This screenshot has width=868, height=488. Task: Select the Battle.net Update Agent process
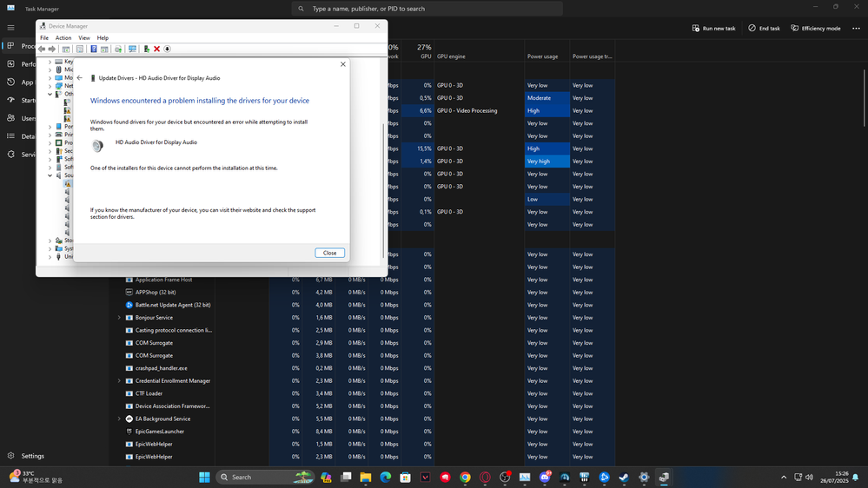pos(173,305)
